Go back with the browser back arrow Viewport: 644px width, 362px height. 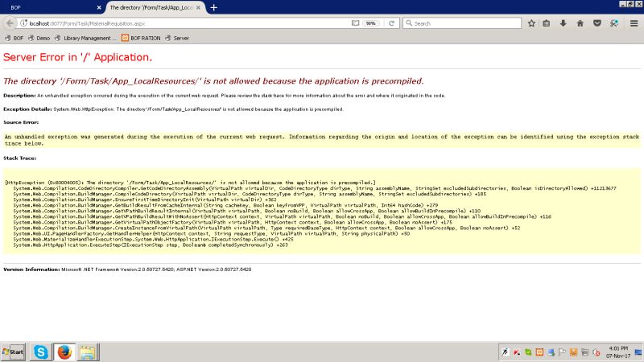coord(10,23)
